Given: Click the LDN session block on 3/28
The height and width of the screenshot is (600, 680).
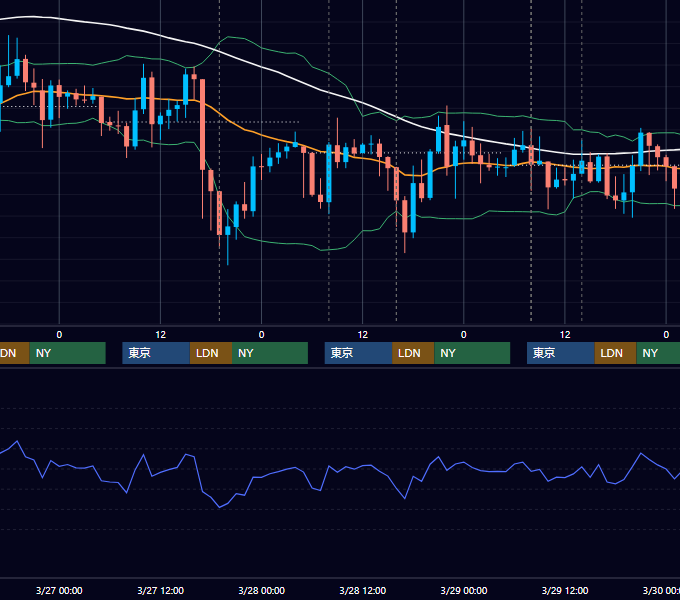Looking at the screenshot, I should click(x=413, y=353).
